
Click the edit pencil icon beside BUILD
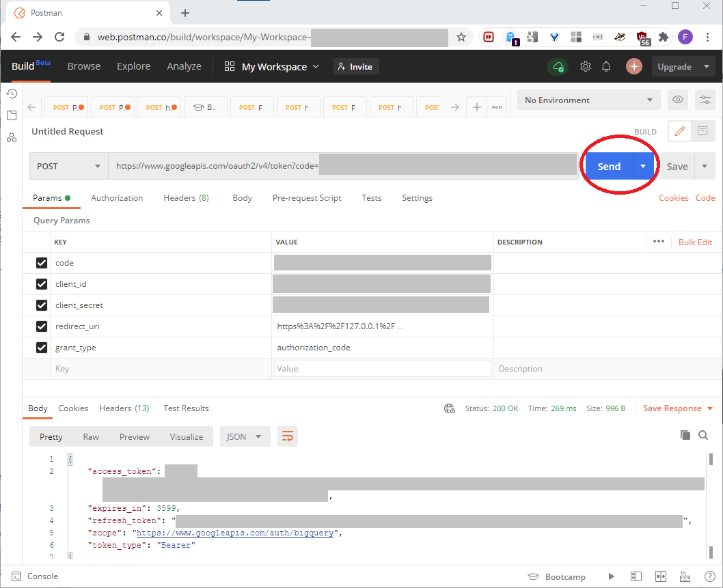coord(680,131)
